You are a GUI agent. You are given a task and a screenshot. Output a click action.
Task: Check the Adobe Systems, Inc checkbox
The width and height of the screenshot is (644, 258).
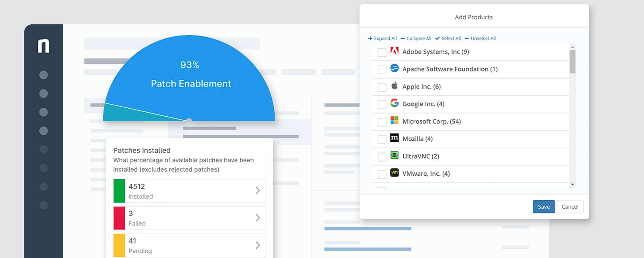coord(382,52)
